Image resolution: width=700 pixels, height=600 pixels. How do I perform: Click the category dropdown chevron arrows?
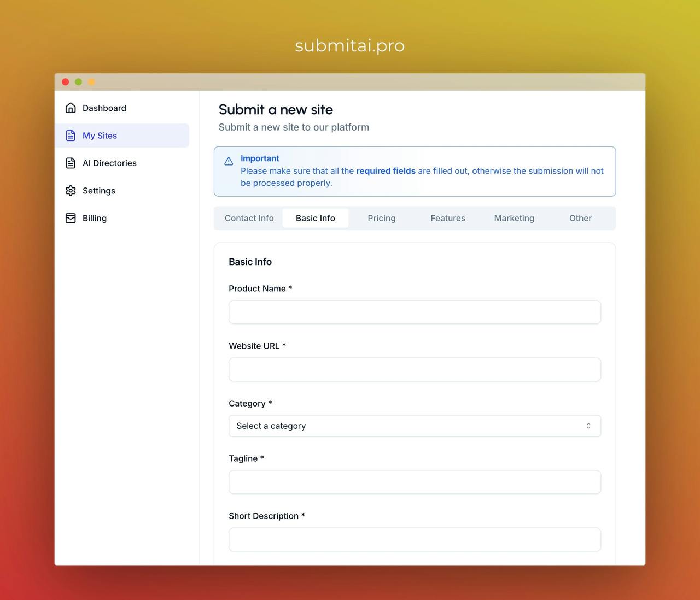tap(588, 426)
